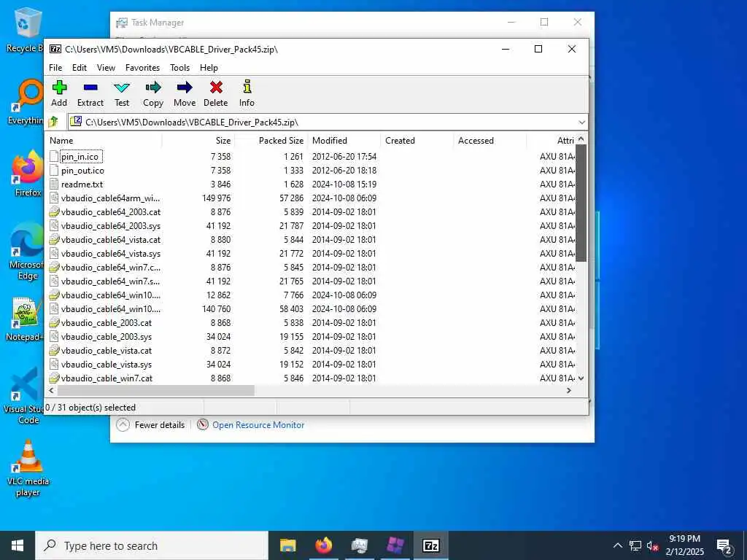Sort by the Created column header

417,141
